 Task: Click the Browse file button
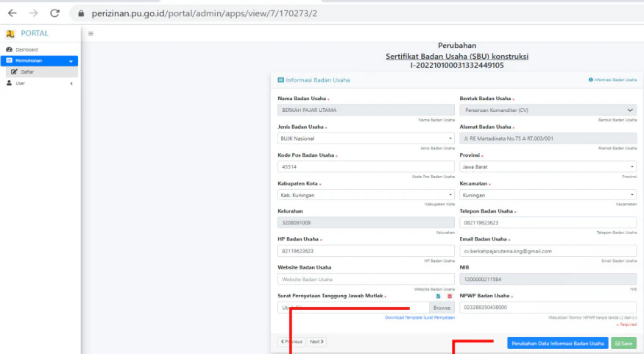[x=442, y=308]
